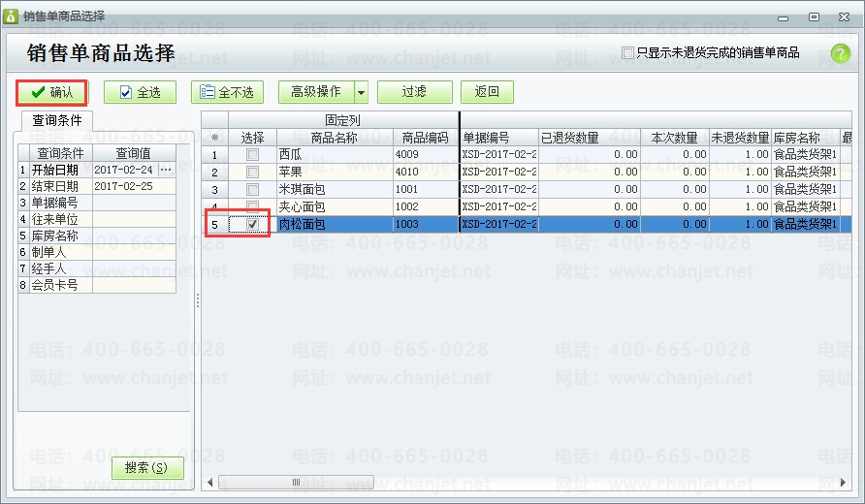Click the green checkmark 确认 button
Image resolution: width=865 pixels, height=504 pixels.
coord(51,92)
